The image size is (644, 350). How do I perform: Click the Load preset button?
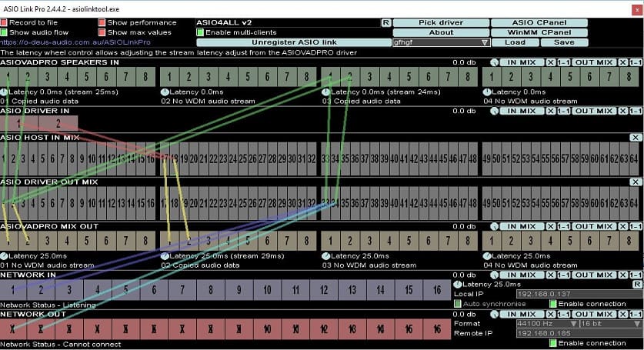[515, 42]
